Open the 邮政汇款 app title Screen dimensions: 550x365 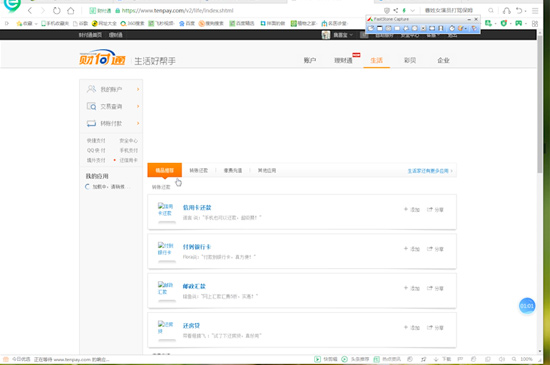pos(194,286)
